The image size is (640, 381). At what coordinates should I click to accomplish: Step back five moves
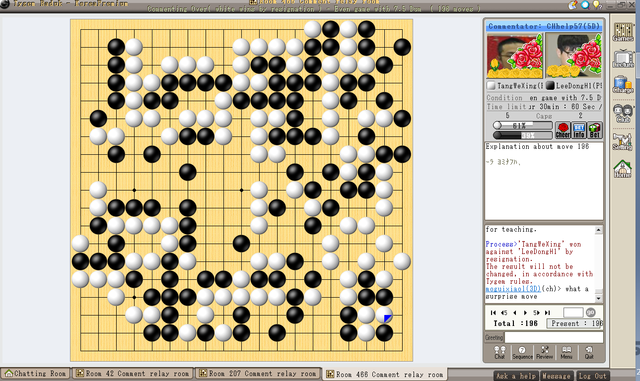(x=504, y=312)
